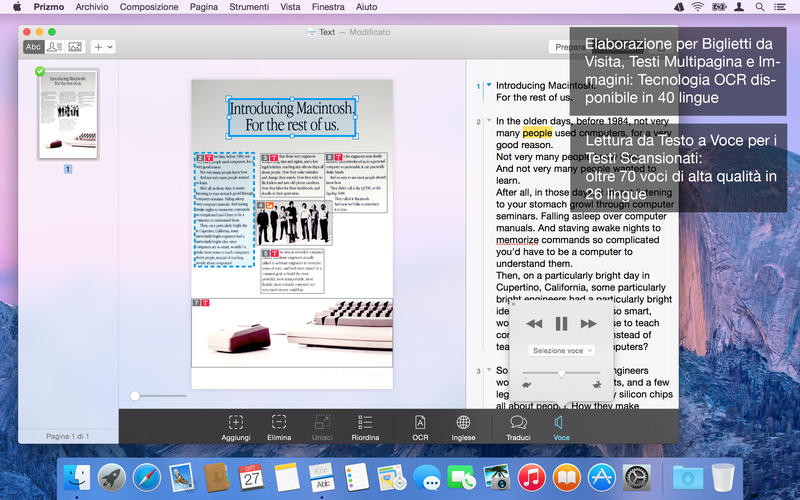The height and width of the screenshot is (500, 800).
Task: Click region 7 text type badge
Action: [205, 303]
